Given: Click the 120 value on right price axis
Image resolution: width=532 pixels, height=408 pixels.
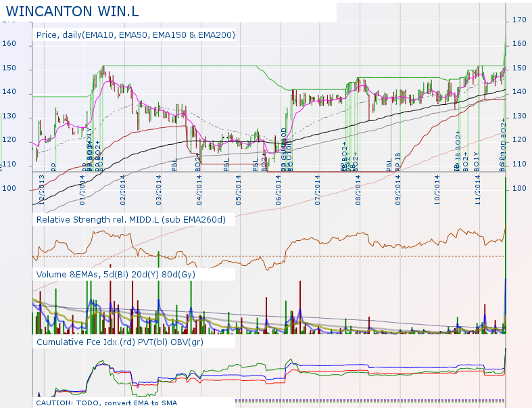Looking at the screenshot, I should pos(519,140).
